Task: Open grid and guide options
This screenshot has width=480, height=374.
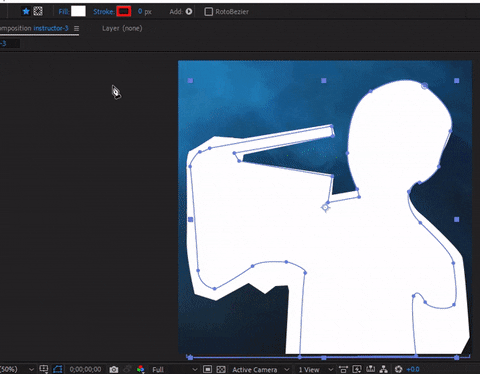Action: point(44,369)
